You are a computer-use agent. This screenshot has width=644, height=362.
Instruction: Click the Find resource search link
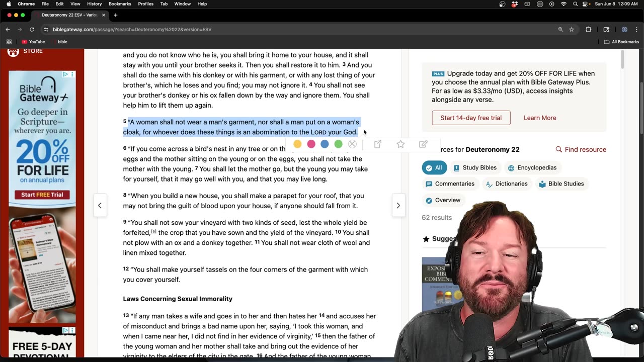click(581, 149)
